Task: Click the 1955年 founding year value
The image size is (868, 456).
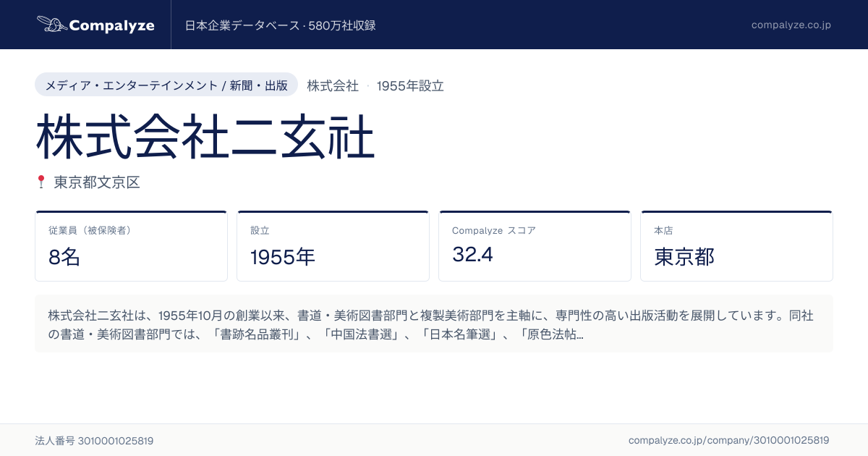Action: (283, 256)
